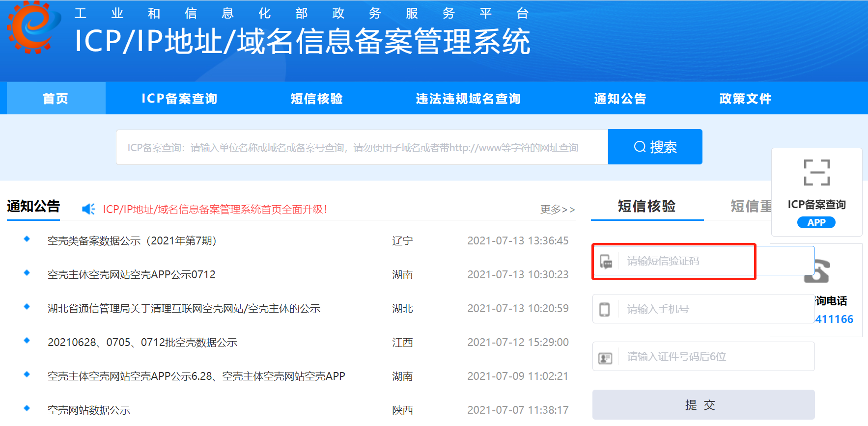This screenshot has height=426, width=868.
Task: Click the ID card field icon
Action: (x=605, y=357)
